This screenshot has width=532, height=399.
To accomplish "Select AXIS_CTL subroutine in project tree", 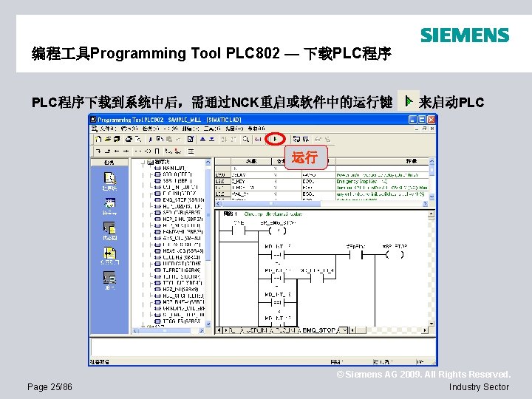I will click(182, 238).
